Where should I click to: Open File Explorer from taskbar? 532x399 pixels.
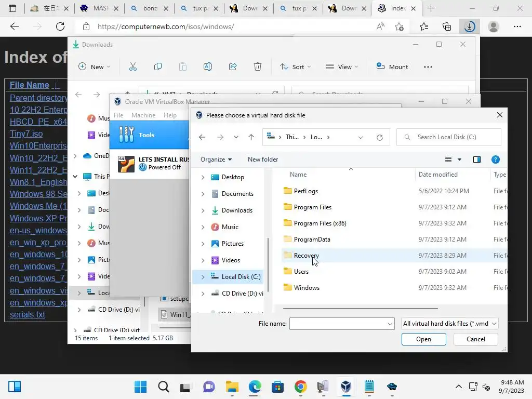pyautogui.click(x=232, y=387)
